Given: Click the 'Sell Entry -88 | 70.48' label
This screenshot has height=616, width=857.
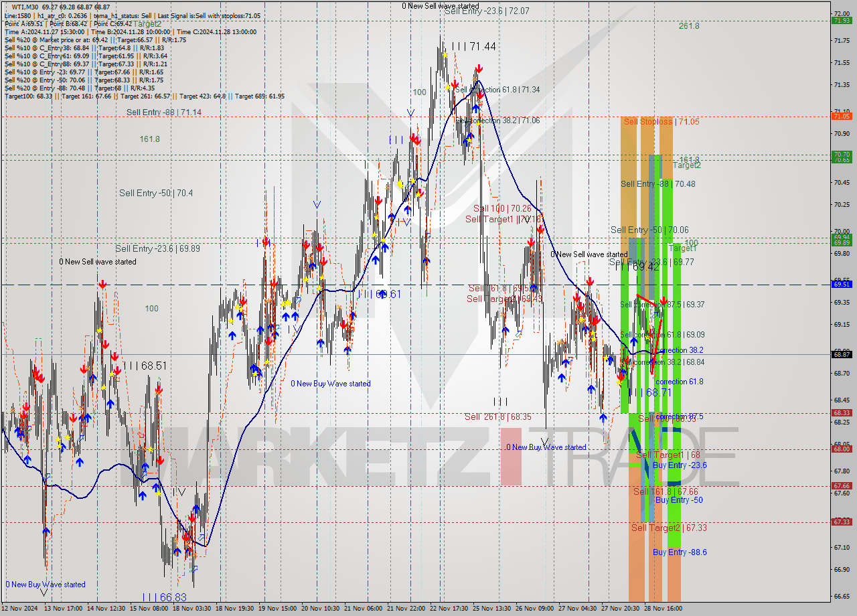Looking at the screenshot, I should 658,184.
